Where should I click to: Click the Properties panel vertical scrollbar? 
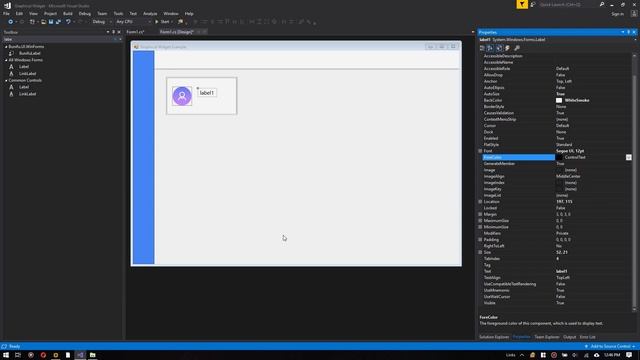click(634, 182)
